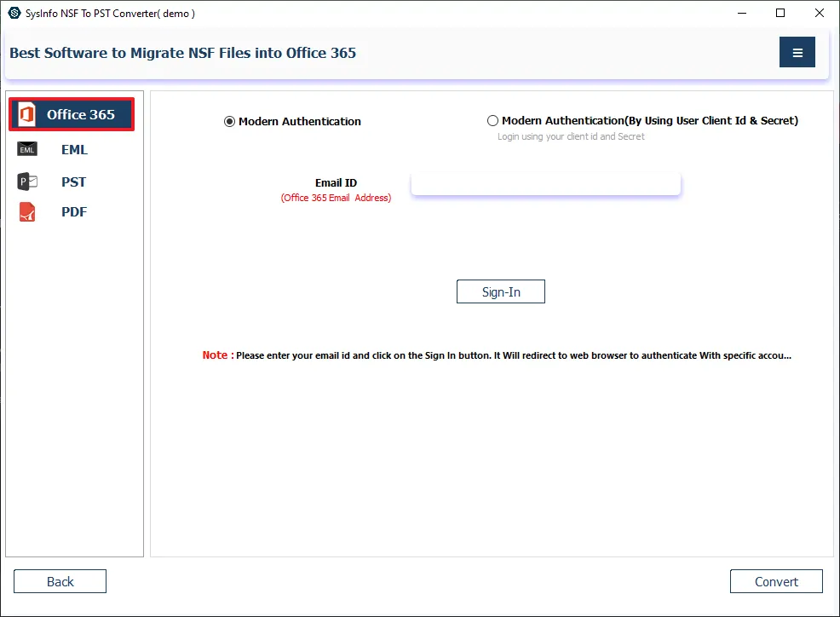Screen dimensions: 840x617
Task: Choose Modern Authentication by Client Id & Secret
Action: pyautogui.click(x=492, y=121)
